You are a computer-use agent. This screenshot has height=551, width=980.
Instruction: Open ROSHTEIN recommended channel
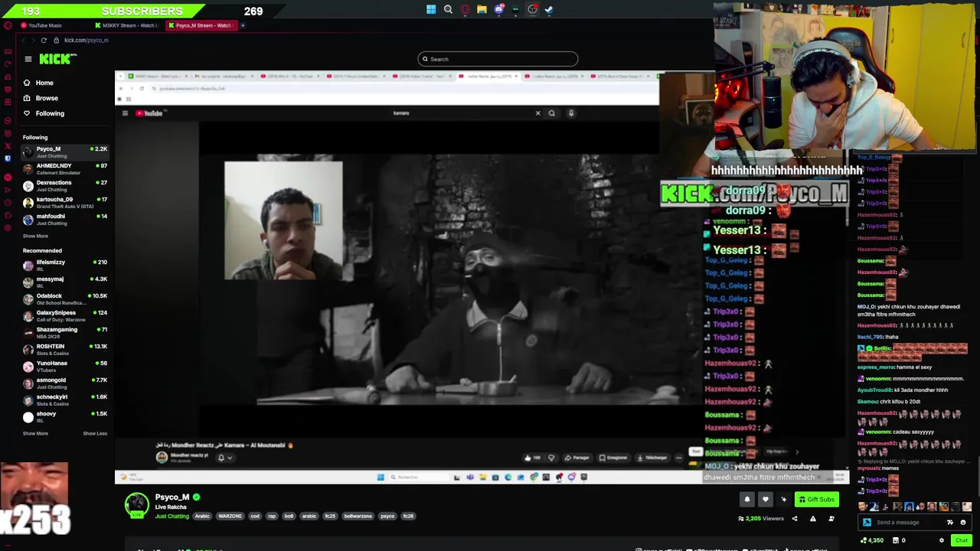65,349
